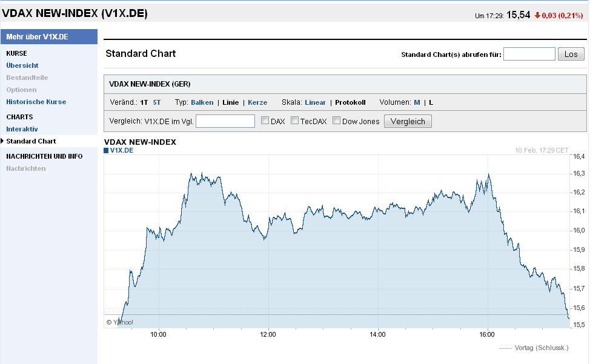Screen dimensions: 610x364
Task: Open the Übersicht link in sidebar
Action: pyautogui.click(x=22, y=65)
